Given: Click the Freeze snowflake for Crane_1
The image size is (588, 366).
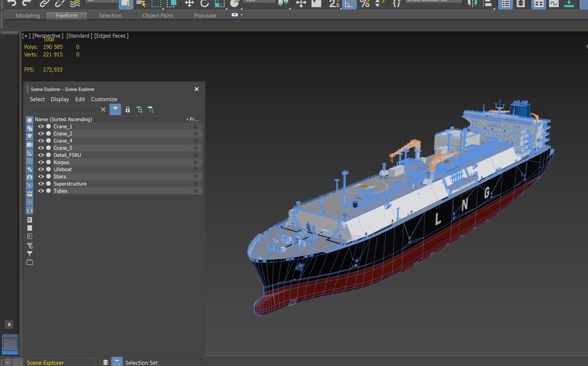Looking at the screenshot, I should pos(195,127).
